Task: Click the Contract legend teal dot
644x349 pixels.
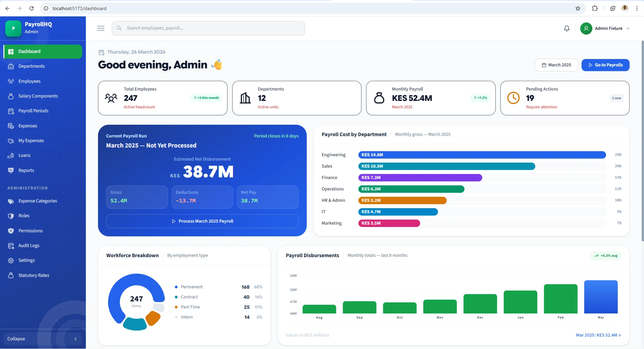Action: tap(176, 297)
